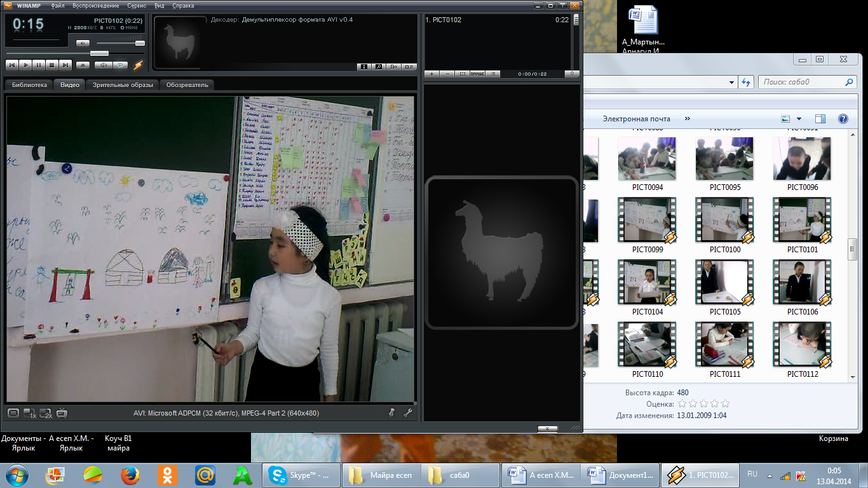The image size is (868, 488).
Task: Open the view mode dropdown arrow in Explorer
Action: (799, 119)
